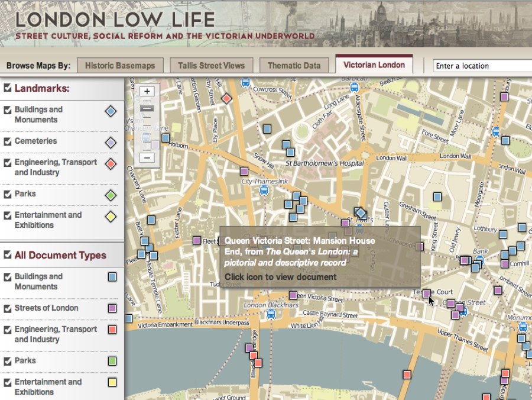This screenshot has height=400, width=532.
Task: Click the red marker in the river
Action: pyautogui.click(x=407, y=375)
